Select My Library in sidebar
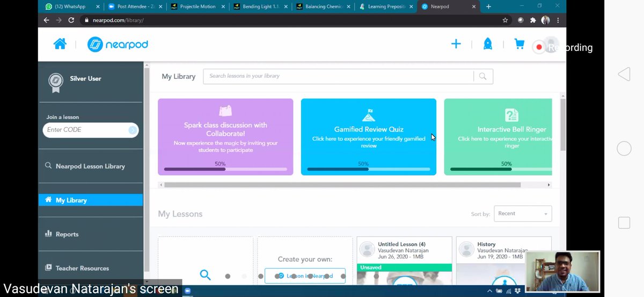The image size is (644, 297). 91,200
